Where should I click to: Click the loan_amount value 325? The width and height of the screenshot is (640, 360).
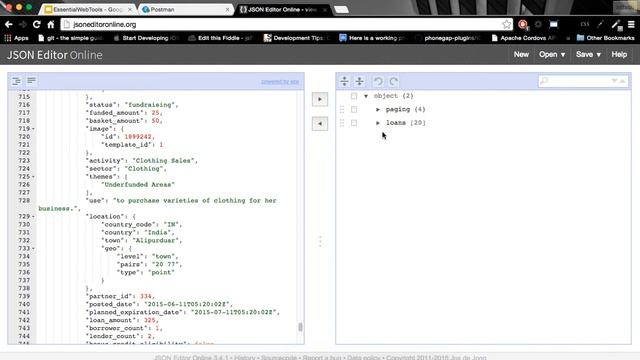point(149,320)
